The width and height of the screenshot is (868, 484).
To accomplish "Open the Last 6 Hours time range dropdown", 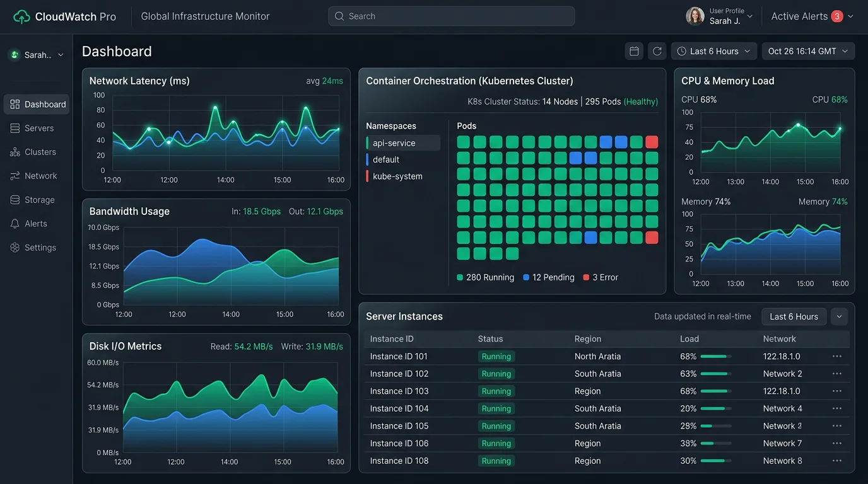I will tap(713, 50).
